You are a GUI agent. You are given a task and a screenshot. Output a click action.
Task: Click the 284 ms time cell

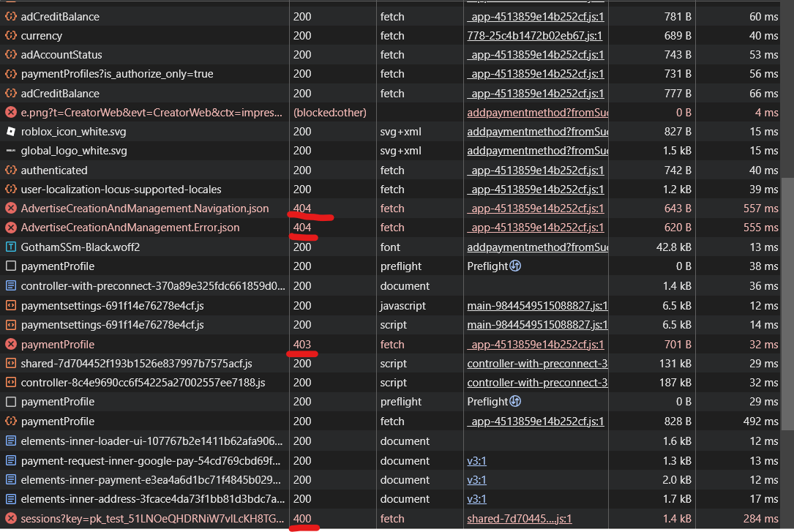coord(738,519)
